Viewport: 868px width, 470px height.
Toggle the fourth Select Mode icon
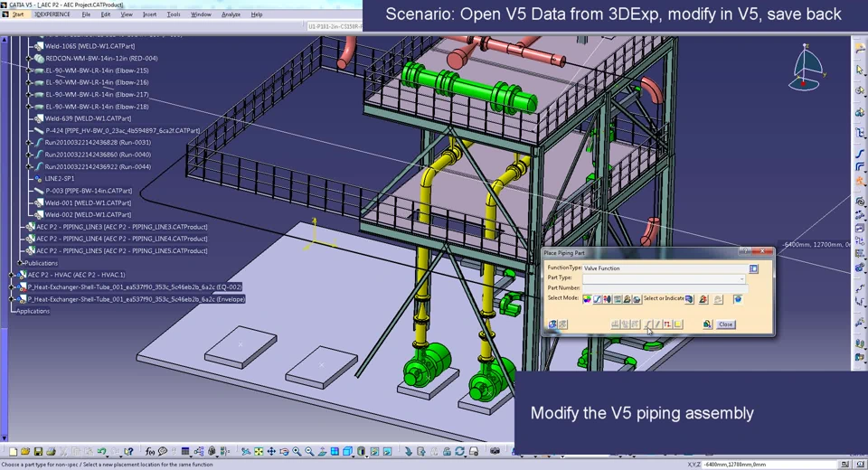618,299
